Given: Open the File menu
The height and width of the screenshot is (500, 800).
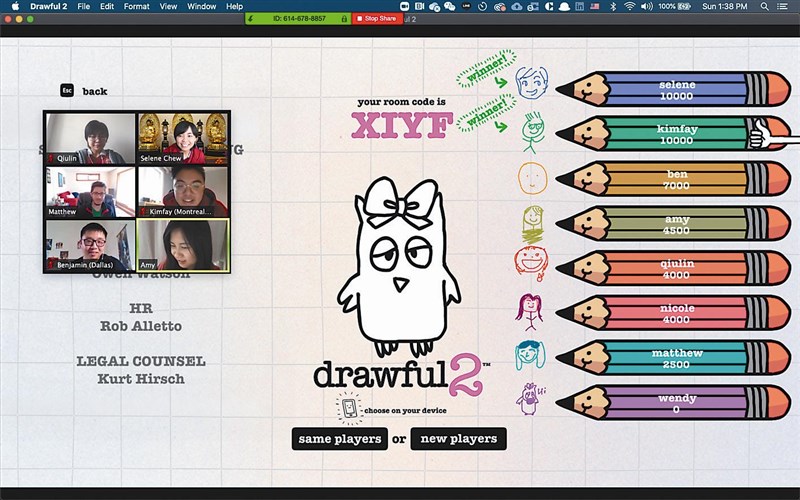Looking at the screenshot, I should tap(84, 6).
